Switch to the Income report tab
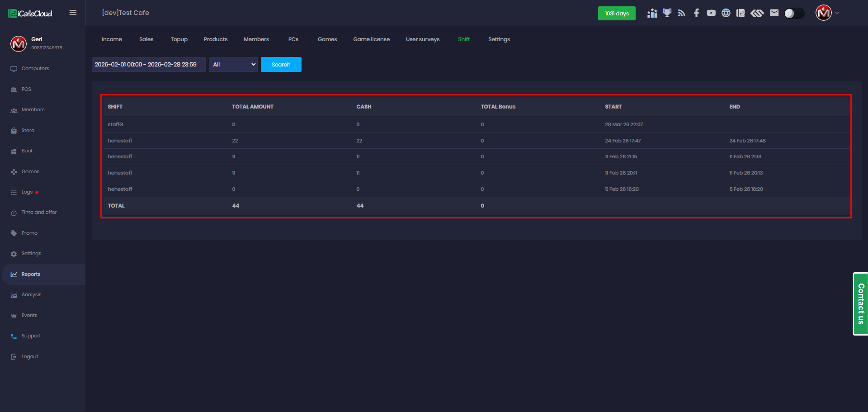Viewport: 868px width, 412px height. coord(112,39)
